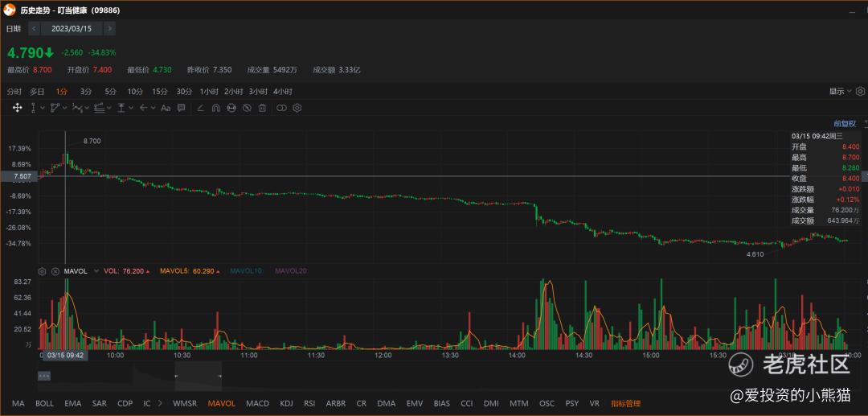Select the MACD indicator
This screenshot has height=416, width=868.
tap(257, 403)
